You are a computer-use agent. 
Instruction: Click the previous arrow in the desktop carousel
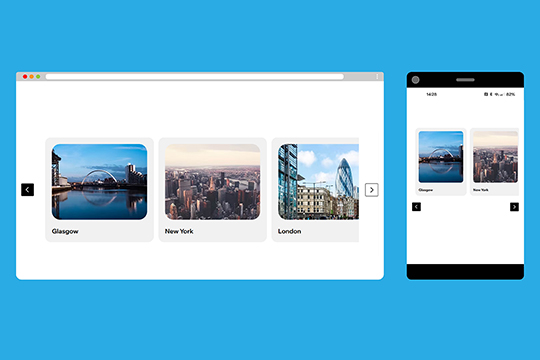click(x=28, y=189)
